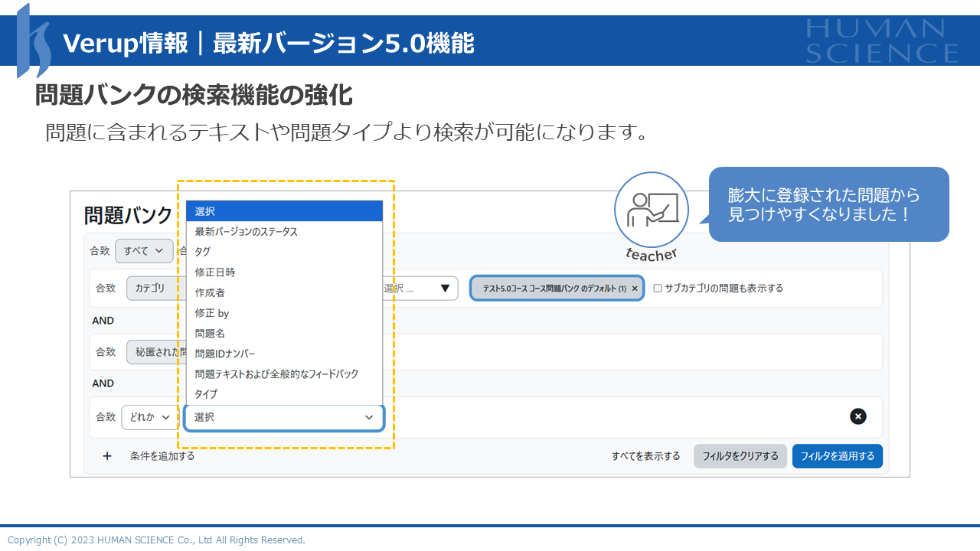Click フィルタをクリアする button
Image resolution: width=980 pixels, height=551 pixels.
click(x=740, y=456)
